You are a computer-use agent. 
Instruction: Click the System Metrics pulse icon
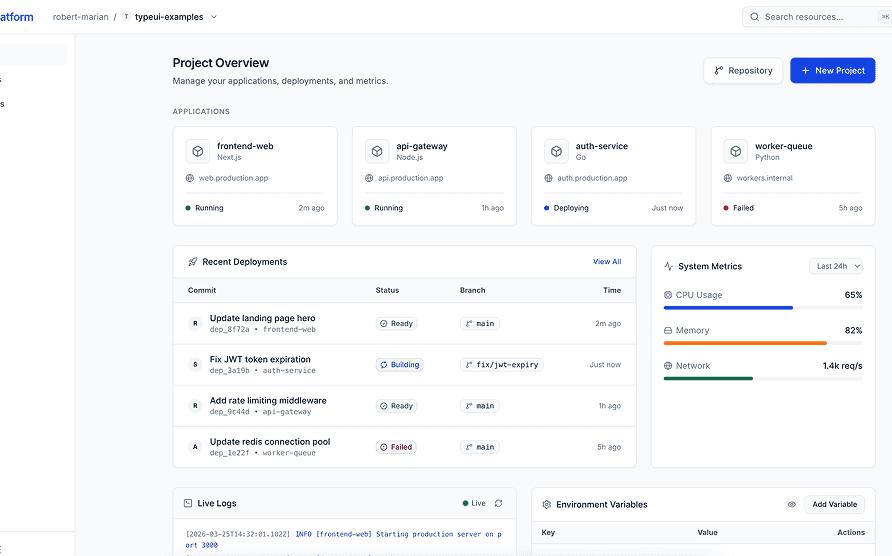pos(668,266)
